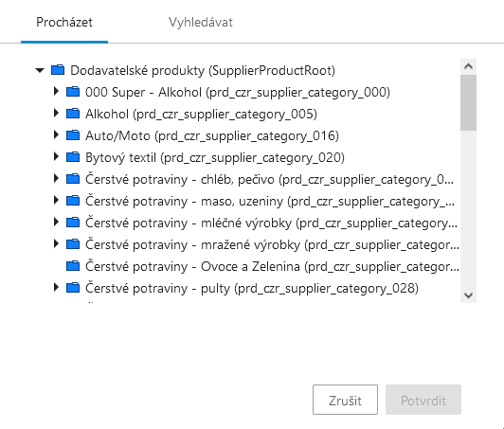This screenshot has width=504, height=429.
Task: Click the 000 Super - Alkohol folder icon
Action: [x=73, y=92]
